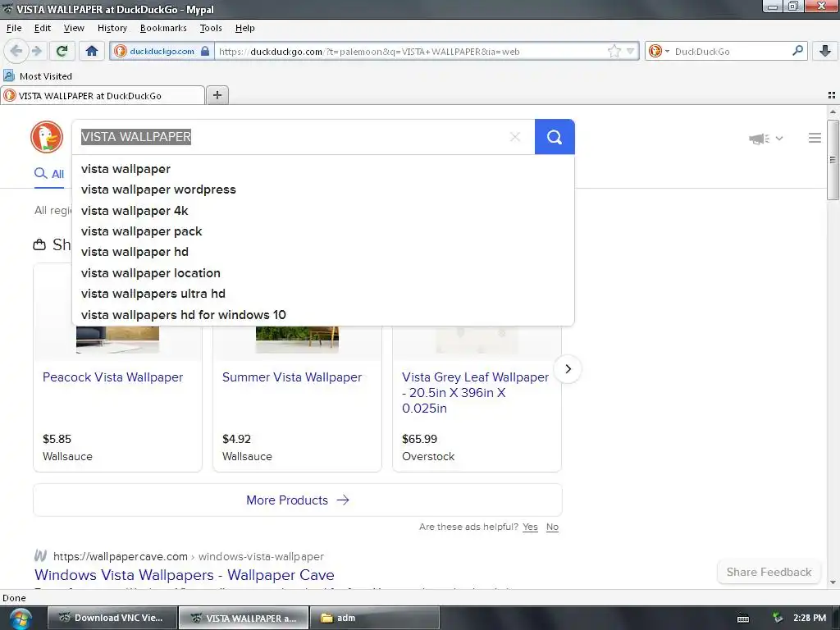Reload the current page
840x630 pixels.
pos(62,51)
